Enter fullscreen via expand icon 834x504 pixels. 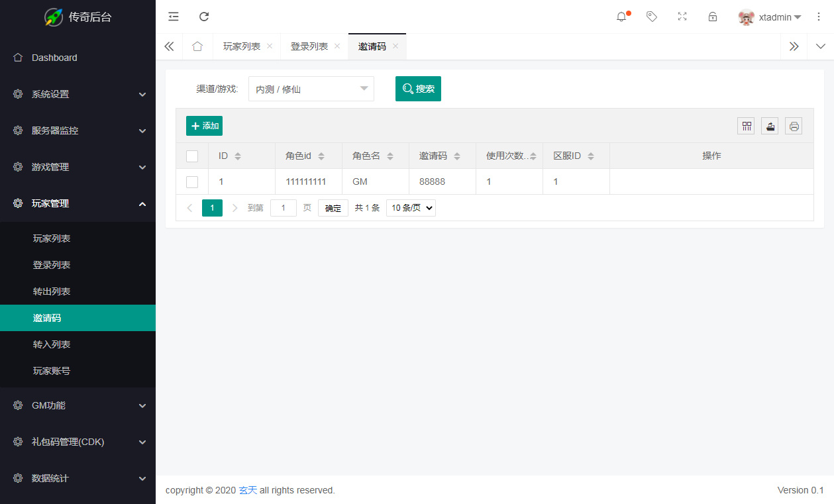click(x=682, y=17)
